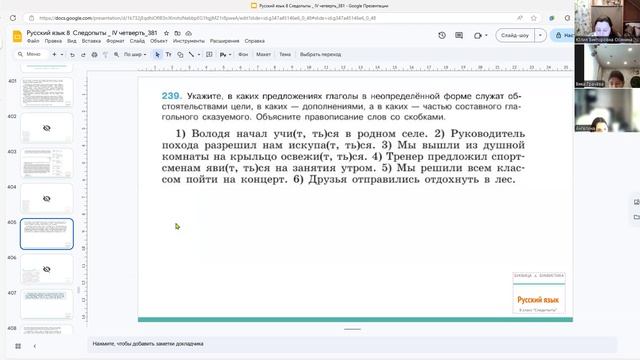The height and width of the screenshot is (360, 640).
Task: Switch to grid view icon at bottom left
Action: click(18, 346)
